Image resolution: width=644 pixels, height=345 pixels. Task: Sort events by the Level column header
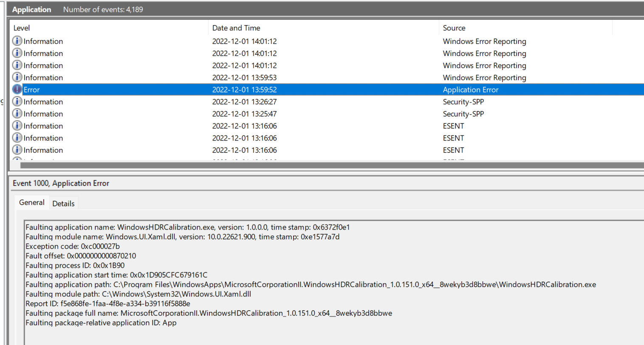[22, 28]
